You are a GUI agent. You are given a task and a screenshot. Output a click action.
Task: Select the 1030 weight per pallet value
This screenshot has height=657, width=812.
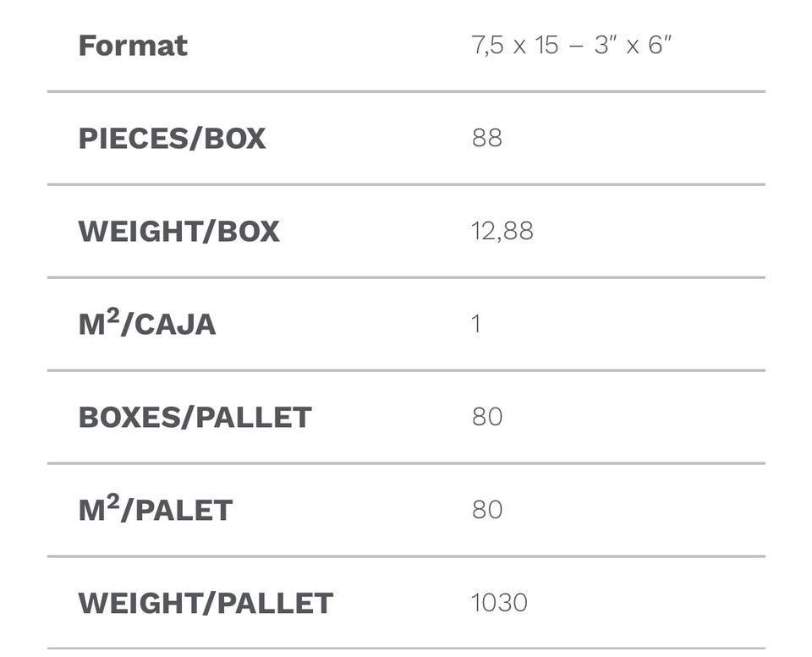(499, 603)
